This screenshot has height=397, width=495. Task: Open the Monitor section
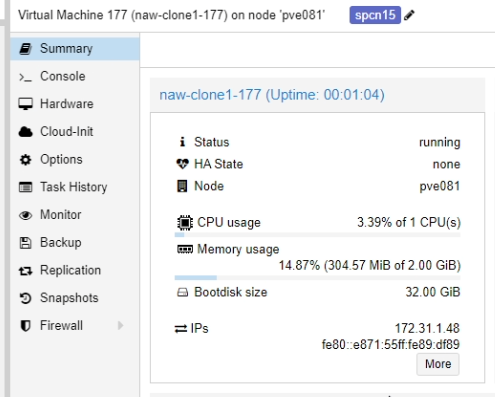[75, 215]
